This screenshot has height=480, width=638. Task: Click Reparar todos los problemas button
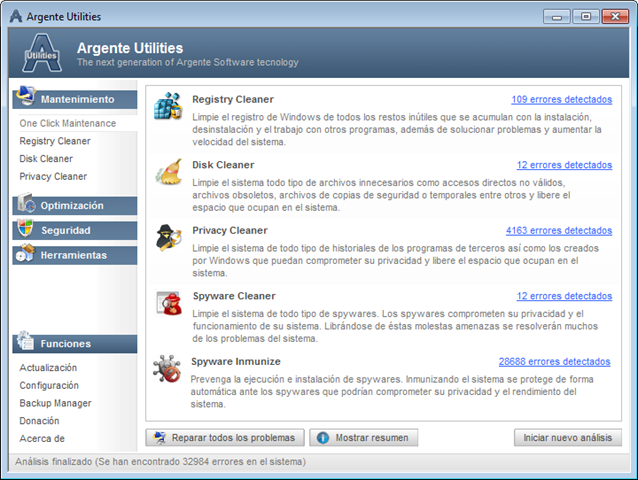click(x=225, y=438)
